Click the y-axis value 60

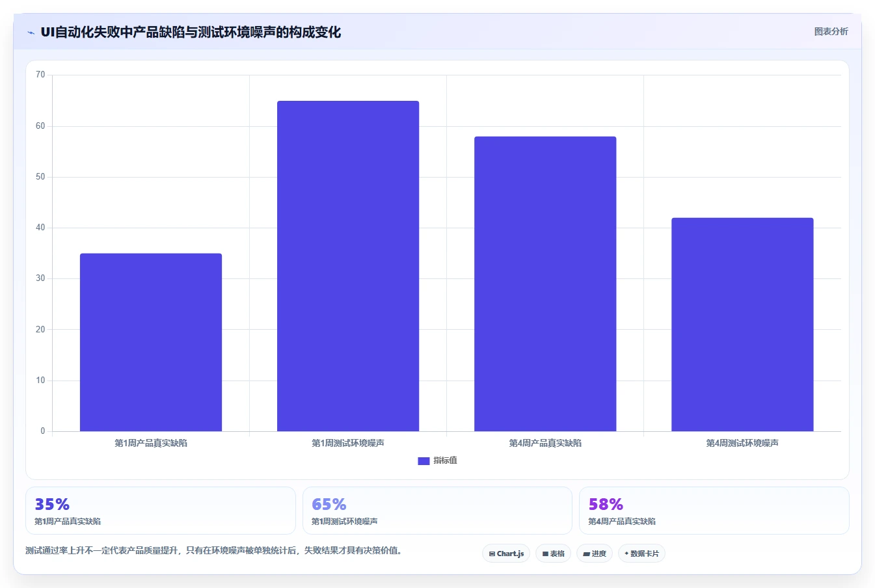[40, 126]
